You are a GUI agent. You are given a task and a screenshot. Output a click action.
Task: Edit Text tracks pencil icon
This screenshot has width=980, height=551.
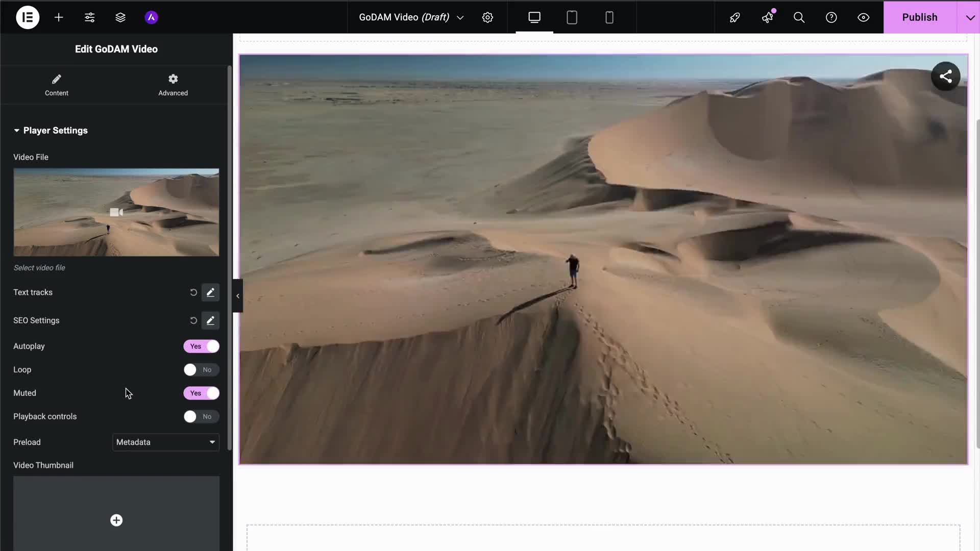[x=210, y=292]
